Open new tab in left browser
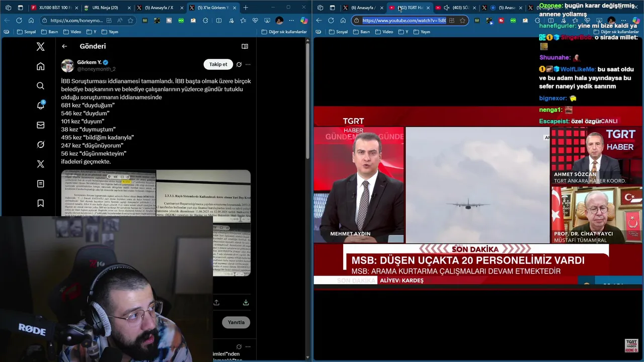The width and height of the screenshot is (644, 362). point(246,8)
